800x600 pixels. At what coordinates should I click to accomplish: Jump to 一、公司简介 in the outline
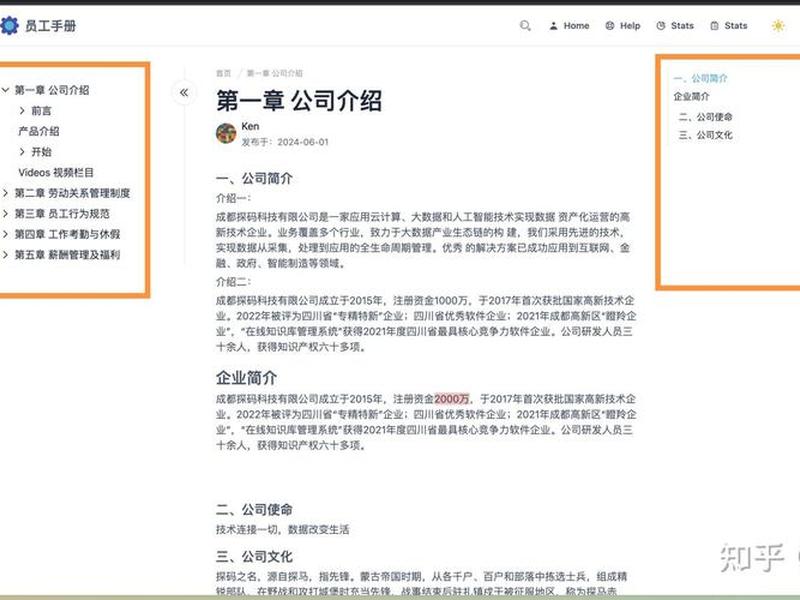point(700,78)
